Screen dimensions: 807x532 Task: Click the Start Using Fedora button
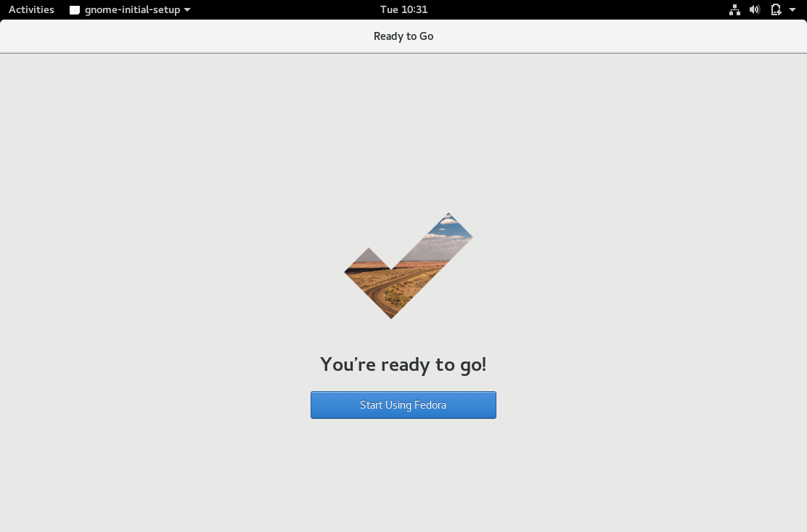403,405
